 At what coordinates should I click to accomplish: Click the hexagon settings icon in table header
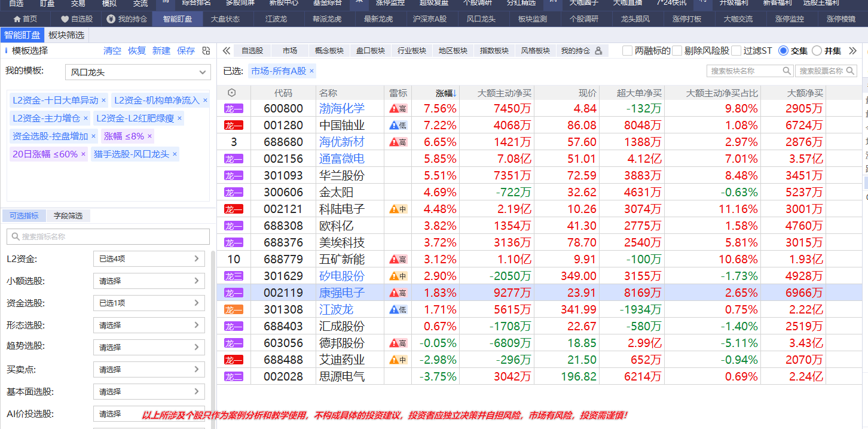232,93
